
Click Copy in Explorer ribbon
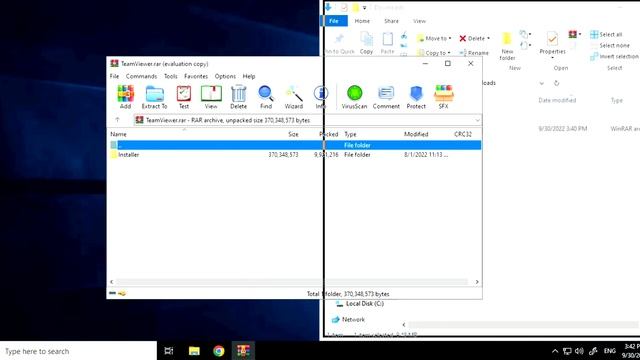367,43
